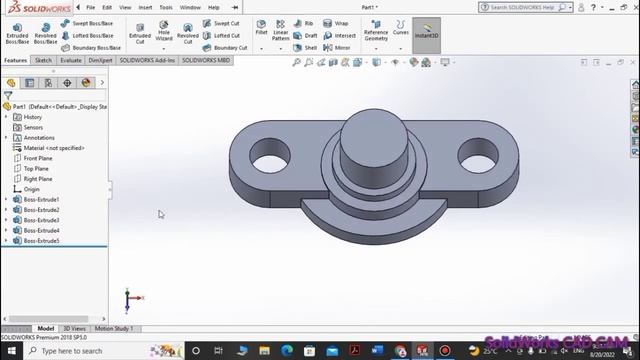Click Zoom to Area in view toolbar
Viewport: 640px width, 360px height.
[x=309, y=62]
